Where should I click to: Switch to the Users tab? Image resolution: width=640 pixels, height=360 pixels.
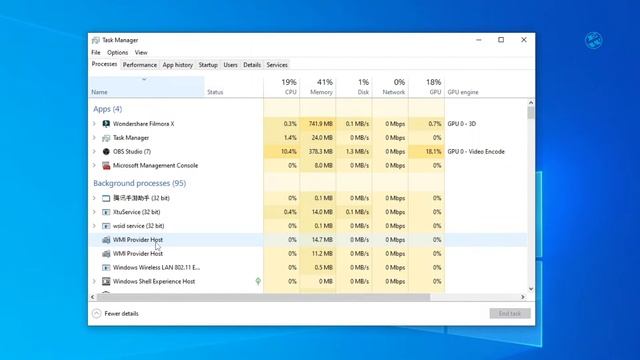(230, 65)
